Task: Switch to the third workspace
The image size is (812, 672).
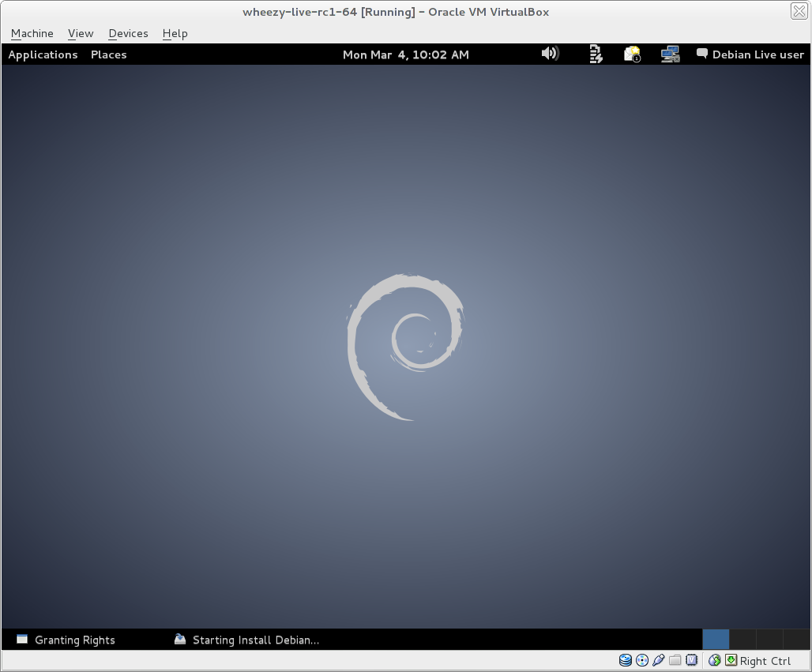Action: pyautogui.click(x=769, y=640)
